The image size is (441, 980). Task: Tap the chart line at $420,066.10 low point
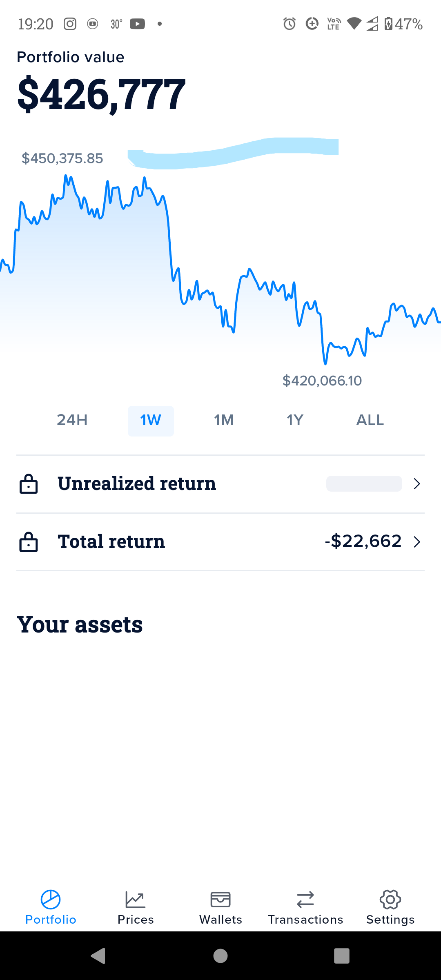tap(325, 363)
